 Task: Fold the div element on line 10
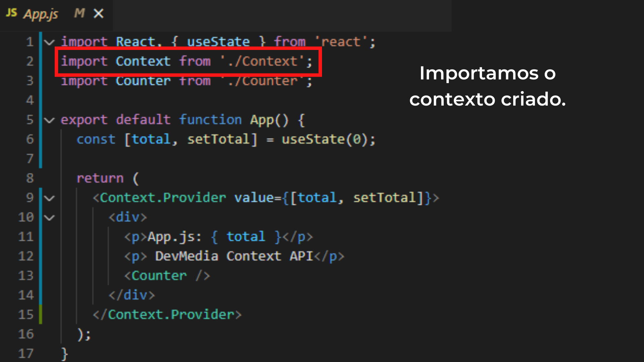tap(49, 218)
